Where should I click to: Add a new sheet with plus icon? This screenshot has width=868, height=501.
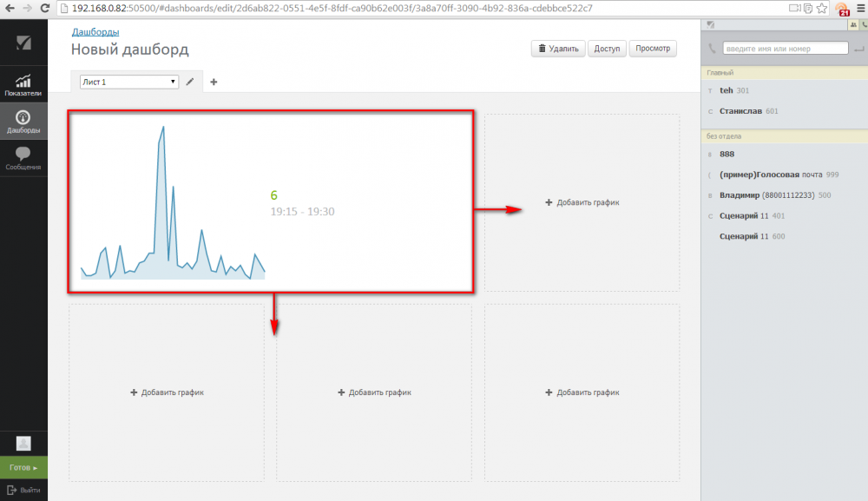[x=214, y=82]
